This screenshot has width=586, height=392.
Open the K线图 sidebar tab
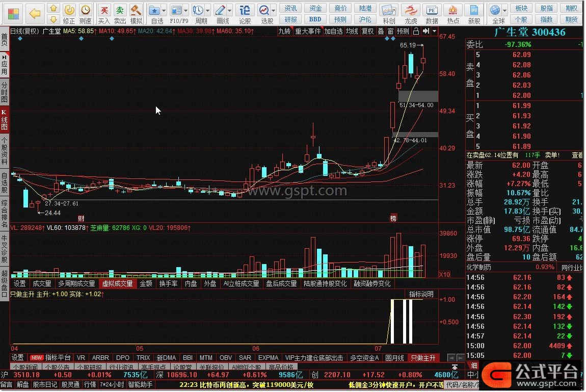click(x=4, y=120)
